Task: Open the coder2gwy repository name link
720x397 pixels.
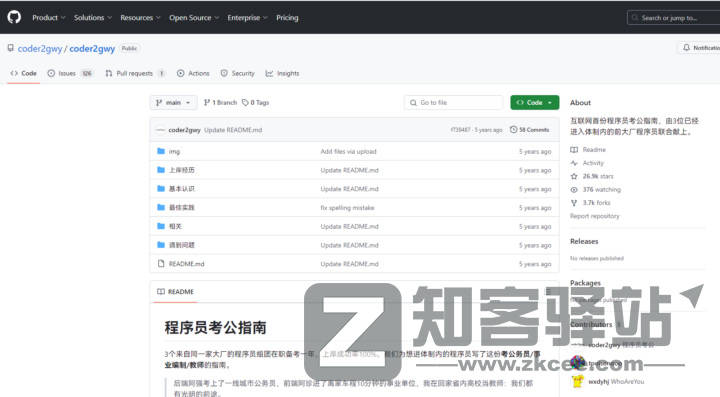Action: click(92, 49)
